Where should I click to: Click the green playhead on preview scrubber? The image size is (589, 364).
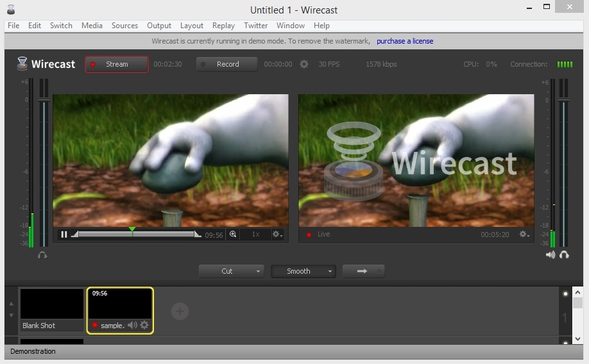[132, 231]
